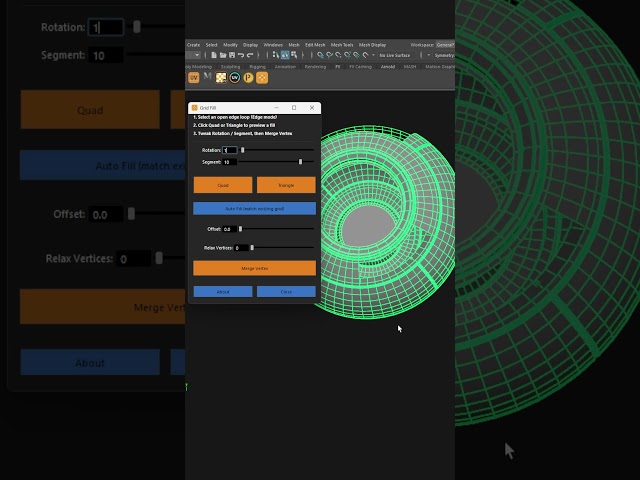Open the Modify menu
Image resolution: width=640 pixels, height=480 pixels.
230,45
